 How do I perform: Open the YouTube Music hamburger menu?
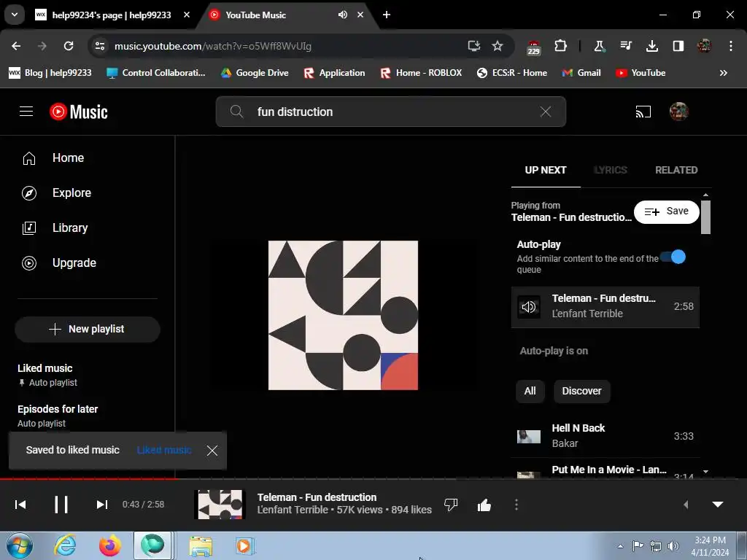pos(26,112)
